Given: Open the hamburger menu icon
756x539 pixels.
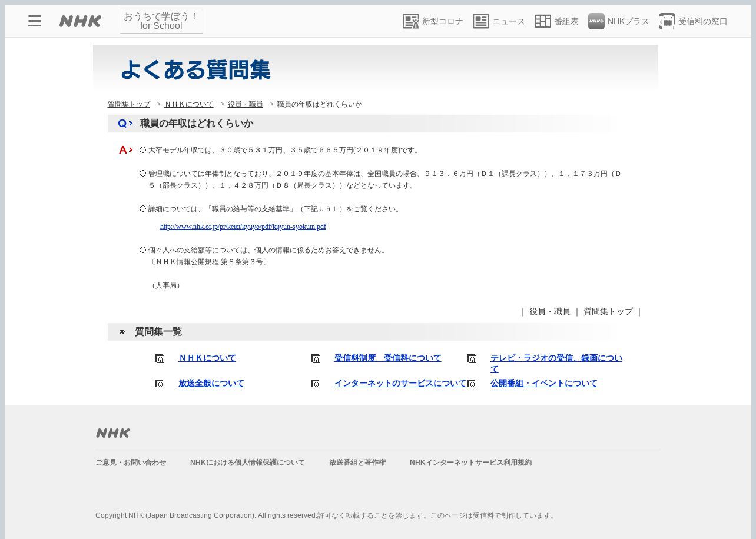Looking at the screenshot, I should [35, 21].
